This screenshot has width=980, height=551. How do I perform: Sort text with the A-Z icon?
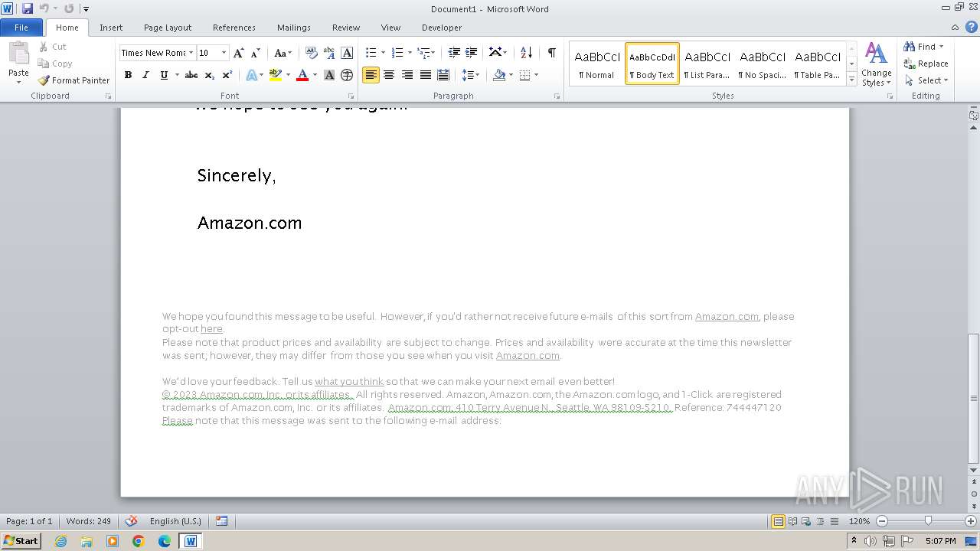click(x=526, y=53)
